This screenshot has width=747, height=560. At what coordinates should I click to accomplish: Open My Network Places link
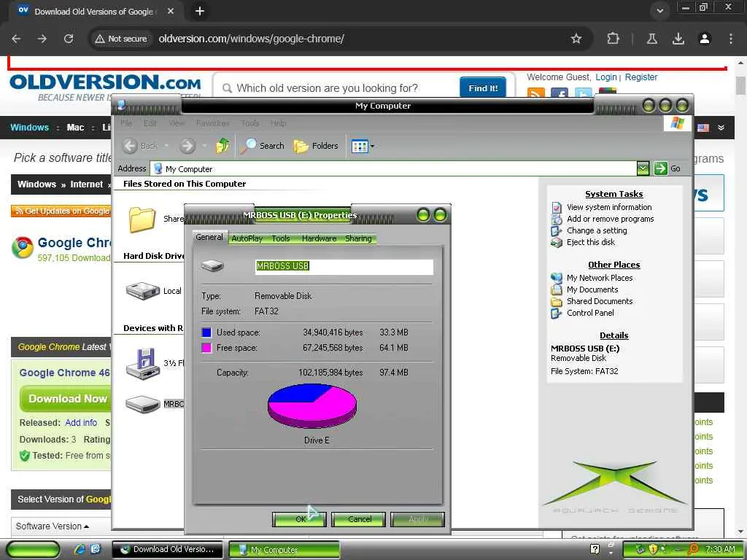tap(600, 278)
